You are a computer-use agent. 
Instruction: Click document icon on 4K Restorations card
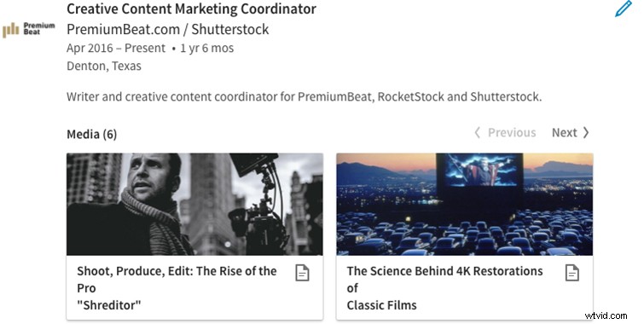[572, 273]
